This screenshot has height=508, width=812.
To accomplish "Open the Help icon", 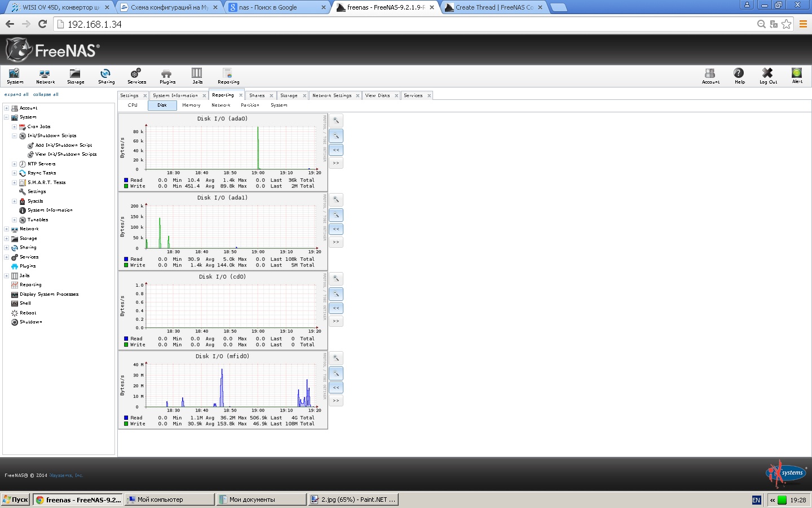I will coord(739,76).
